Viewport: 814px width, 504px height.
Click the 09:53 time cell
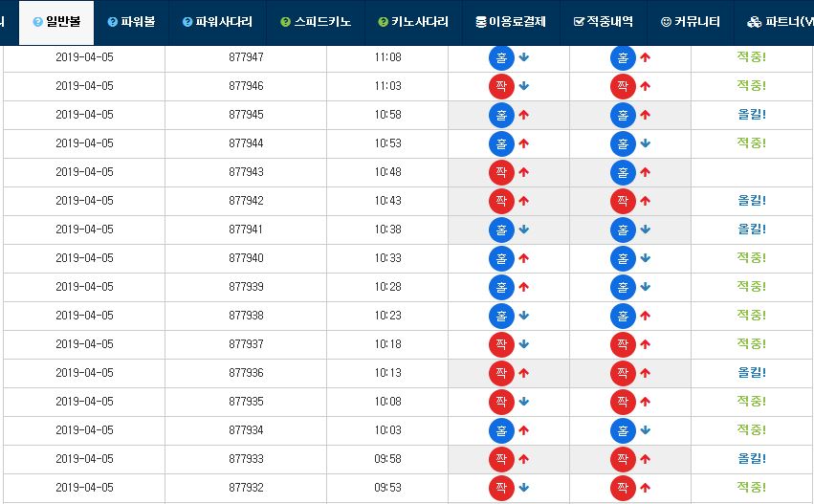click(387, 488)
